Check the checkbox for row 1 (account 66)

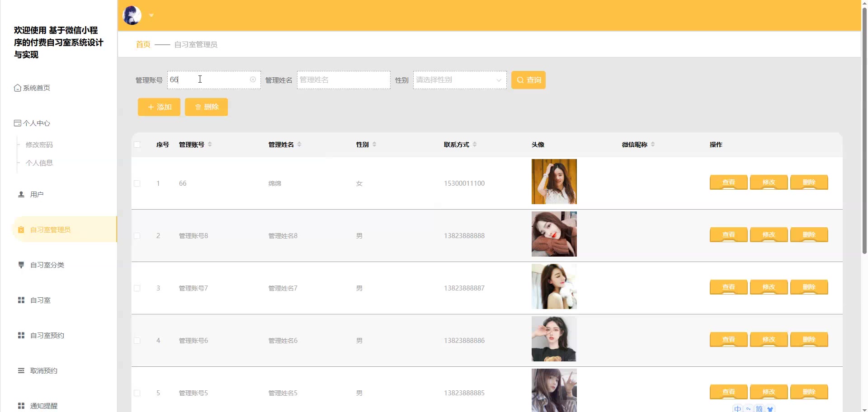[x=137, y=183]
